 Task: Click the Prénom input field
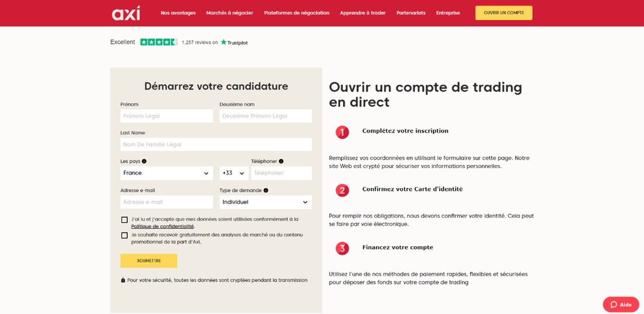[x=167, y=116]
